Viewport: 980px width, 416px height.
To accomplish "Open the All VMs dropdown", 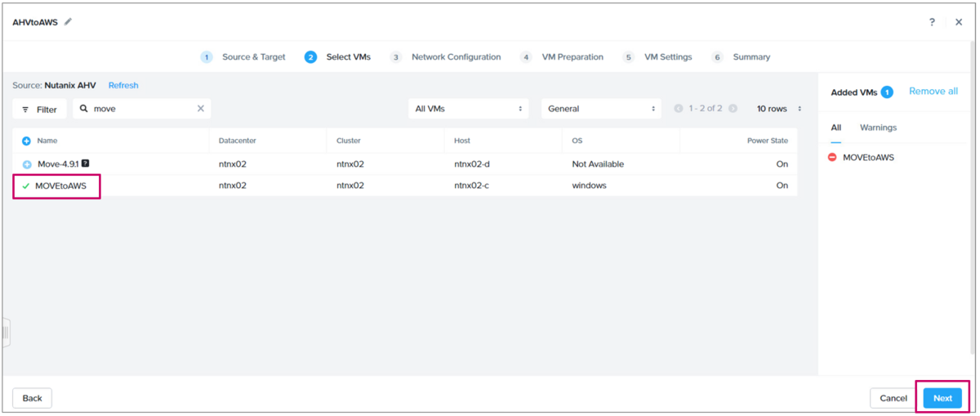I will click(x=468, y=109).
